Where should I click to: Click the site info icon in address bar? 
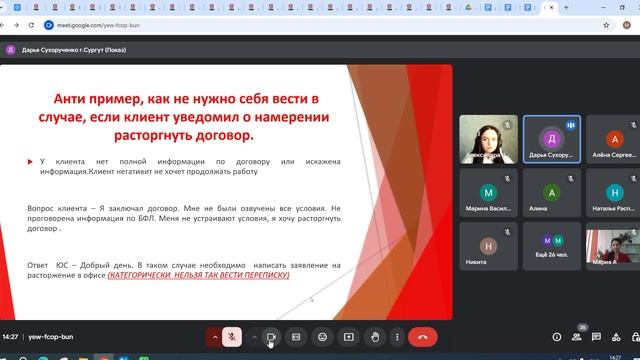tap(49, 25)
